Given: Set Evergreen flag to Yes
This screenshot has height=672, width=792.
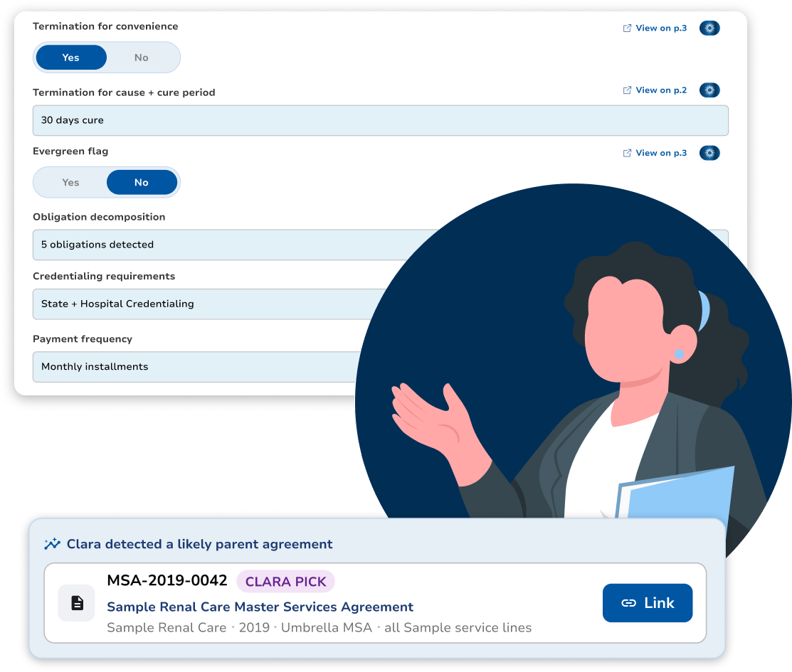Looking at the screenshot, I should [70, 182].
